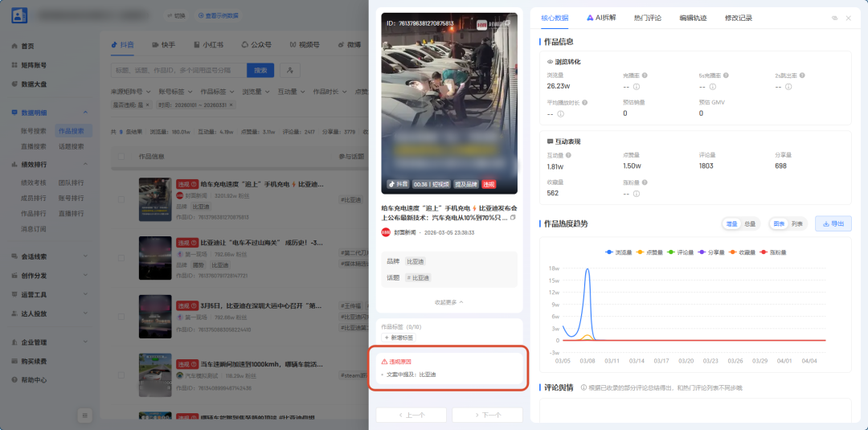Open the 作品标签 filter dropdown
The height and width of the screenshot is (430, 868).
[x=216, y=92]
